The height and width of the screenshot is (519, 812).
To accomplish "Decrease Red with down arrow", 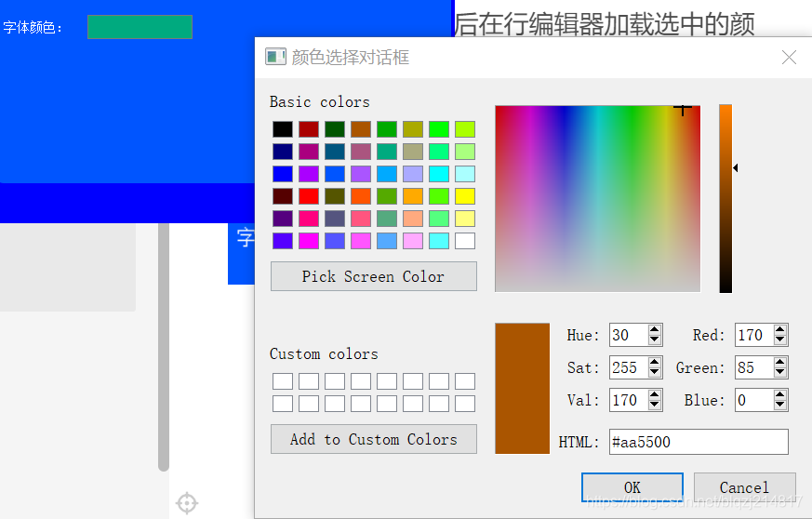I will pos(780,340).
